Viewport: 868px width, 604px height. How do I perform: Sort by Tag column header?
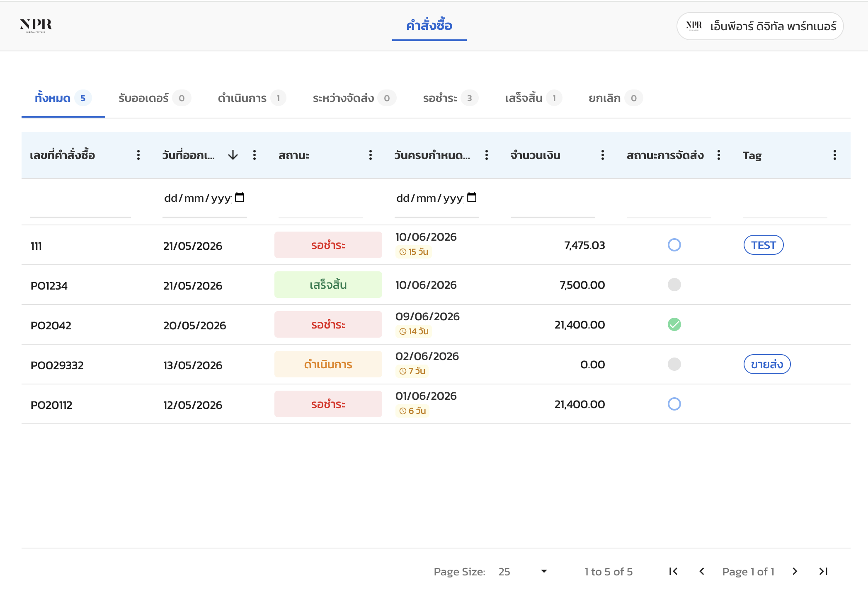(752, 155)
